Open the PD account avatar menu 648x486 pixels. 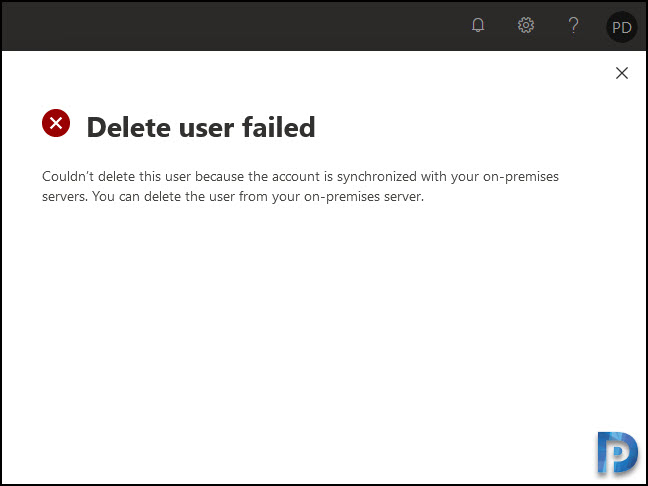(622, 27)
